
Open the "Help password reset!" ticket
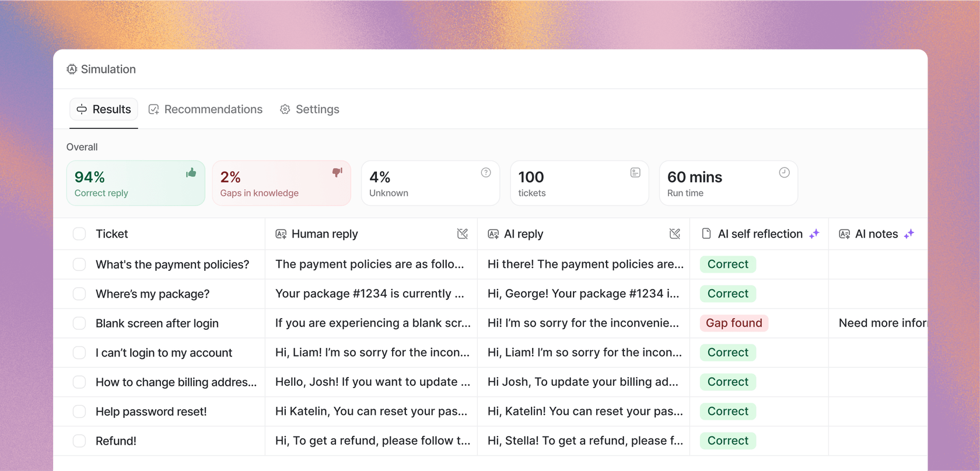(x=151, y=411)
